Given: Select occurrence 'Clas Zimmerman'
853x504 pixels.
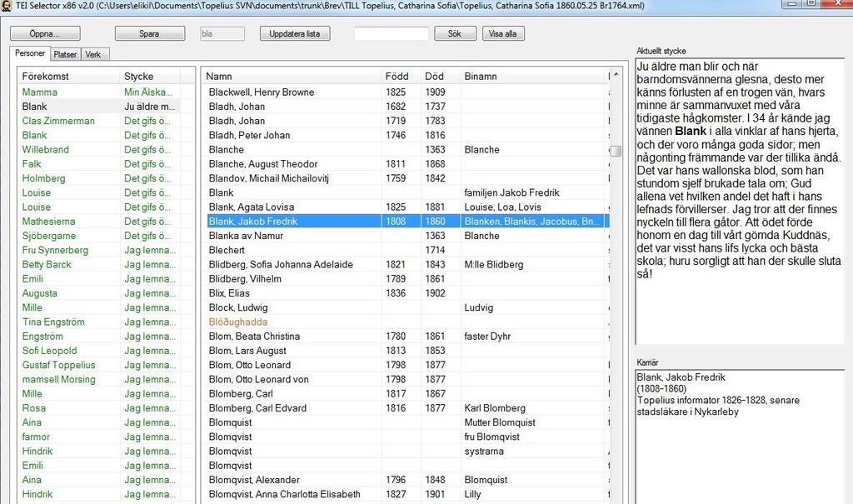Looking at the screenshot, I should tap(59, 121).
